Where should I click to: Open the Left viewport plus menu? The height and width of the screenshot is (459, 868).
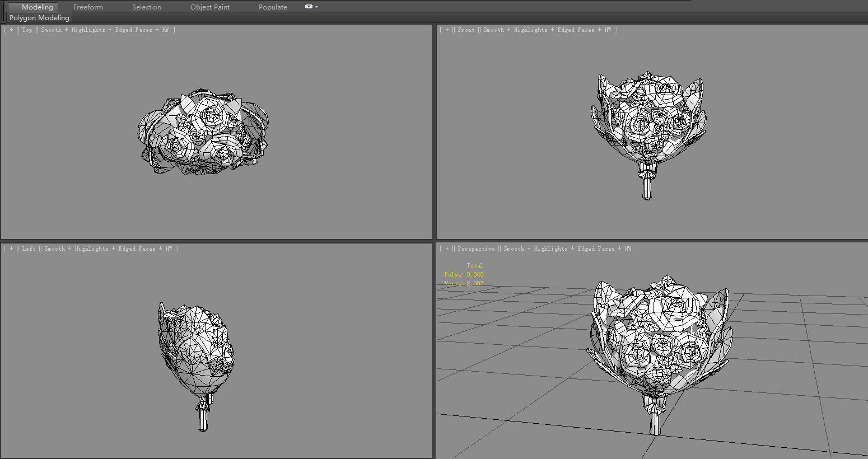point(11,249)
